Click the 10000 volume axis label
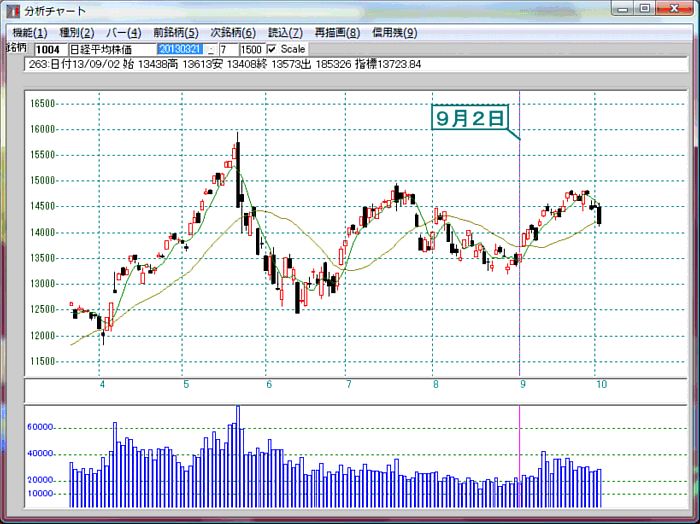The image size is (700, 524). click(x=40, y=494)
